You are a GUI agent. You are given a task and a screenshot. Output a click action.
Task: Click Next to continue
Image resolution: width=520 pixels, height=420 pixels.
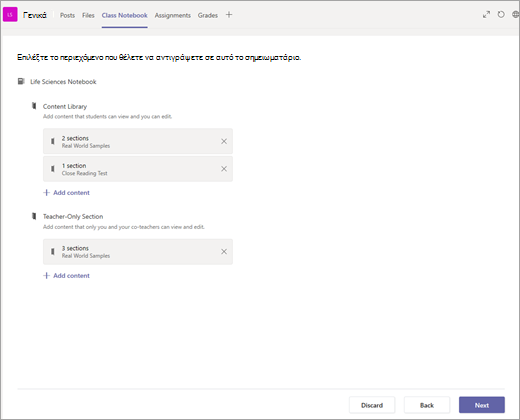click(x=482, y=405)
